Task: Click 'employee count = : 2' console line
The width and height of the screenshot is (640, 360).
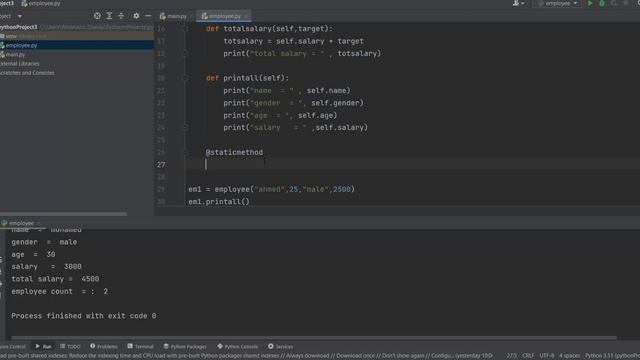Action: pos(60,291)
